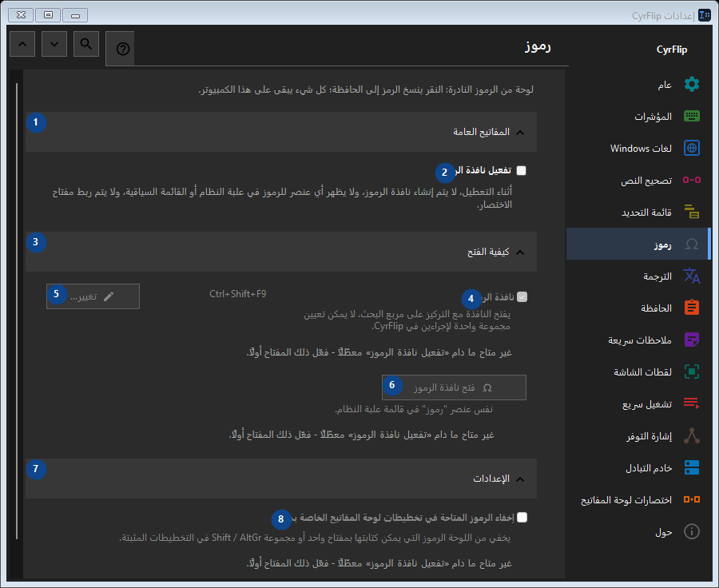Collapse the المفاتيح العامة section
This screenshot has height=588, width=719.
pyautogui.click(x=281, y=132)
